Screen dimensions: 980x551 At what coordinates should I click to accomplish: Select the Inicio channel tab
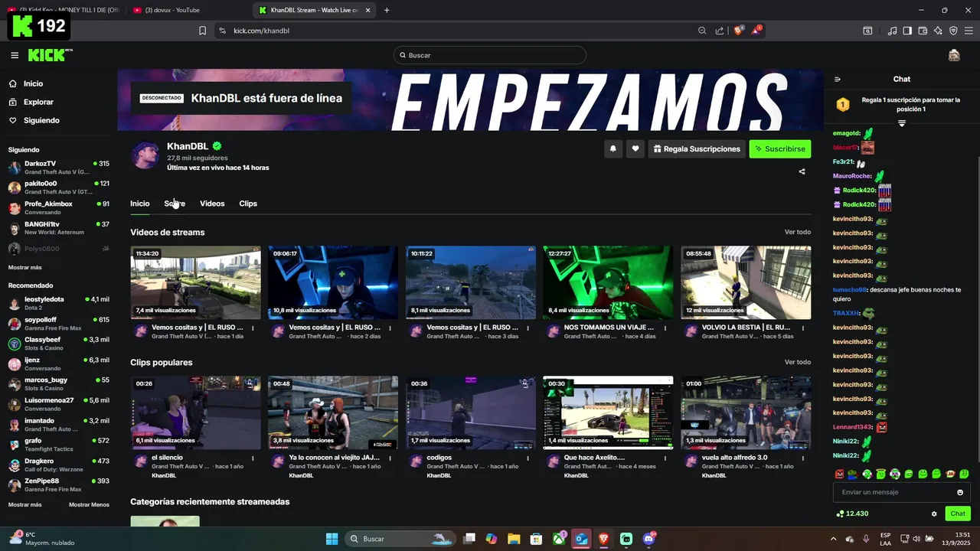tap(139, 204)
